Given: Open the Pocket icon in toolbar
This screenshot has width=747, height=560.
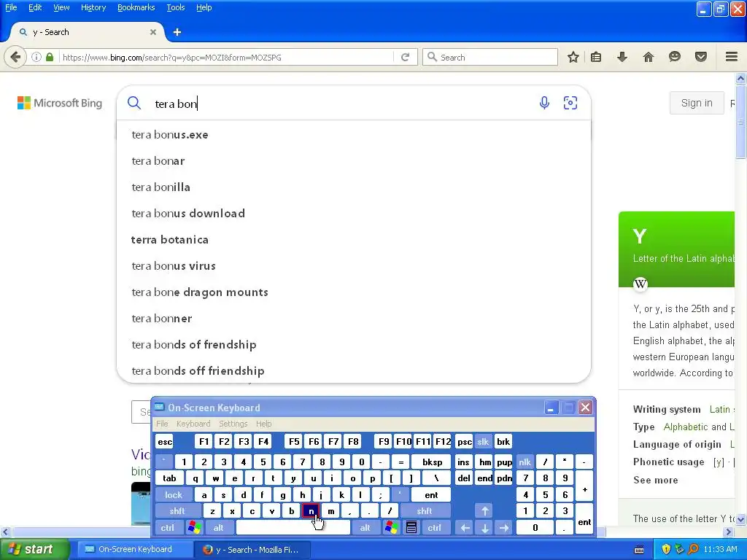Looking at the screenshot, I should point(701,57).
